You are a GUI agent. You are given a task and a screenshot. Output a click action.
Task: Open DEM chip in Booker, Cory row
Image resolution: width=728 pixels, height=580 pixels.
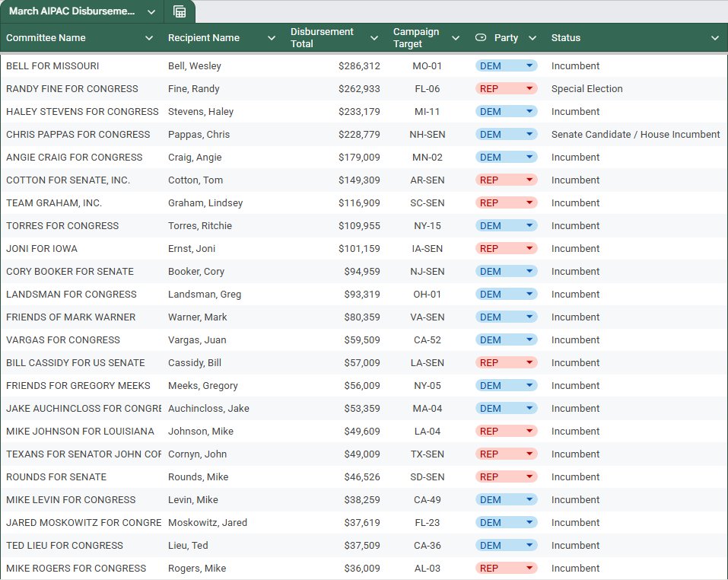(506, 271)
